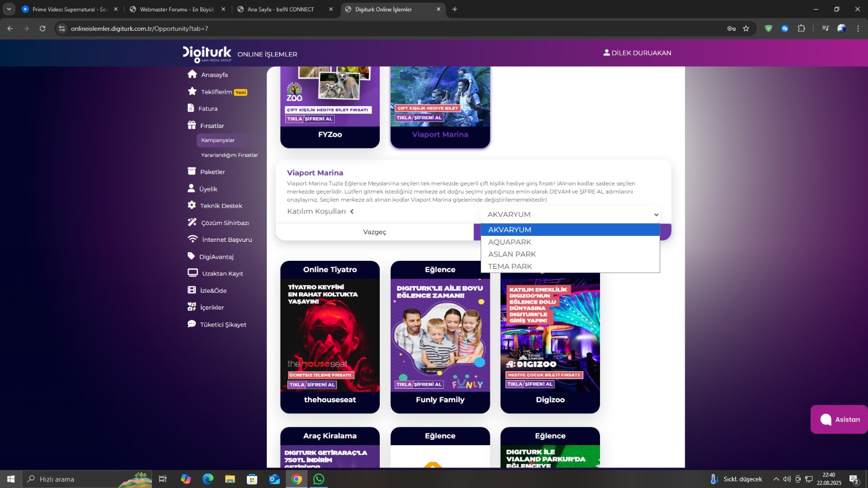Switch to the Ana Sayfa - beIN CONNECT tab
The image size is (868, 488).
pos(284,9)
